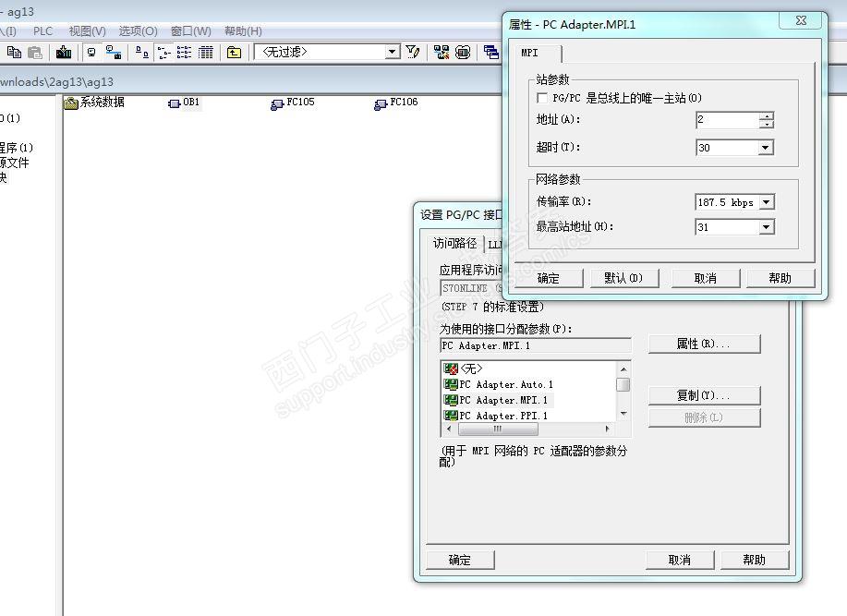847x616 pixels.
Task: Click 确定 in the PC Adapter properties dialog
Action: (x=549, y=279)
